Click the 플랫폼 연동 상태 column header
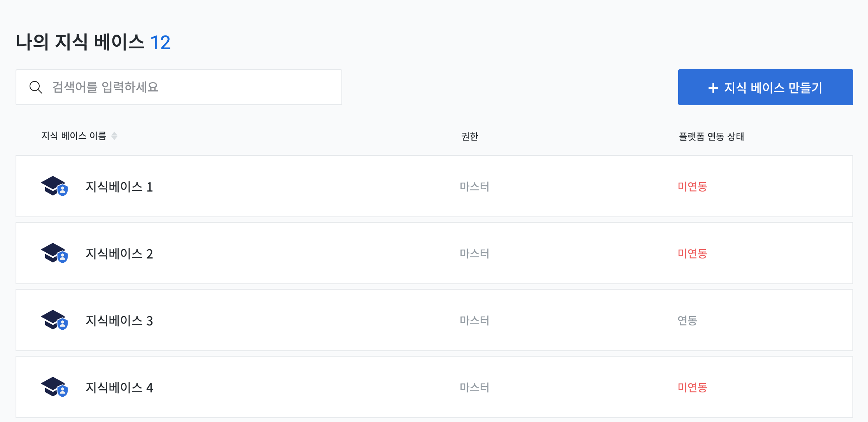The image size is (868, 422). point(711,137)
